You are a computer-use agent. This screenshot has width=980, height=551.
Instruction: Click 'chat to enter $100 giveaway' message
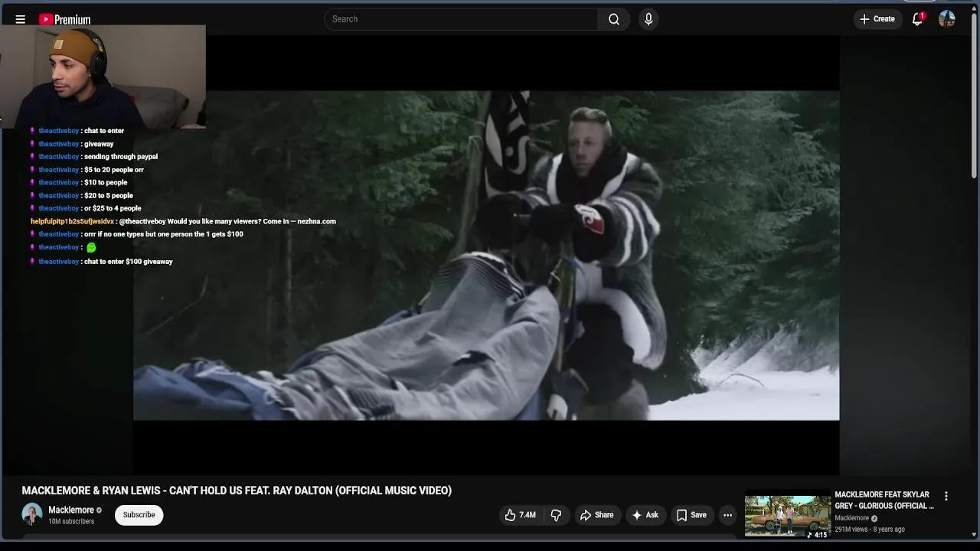point(129,262)
